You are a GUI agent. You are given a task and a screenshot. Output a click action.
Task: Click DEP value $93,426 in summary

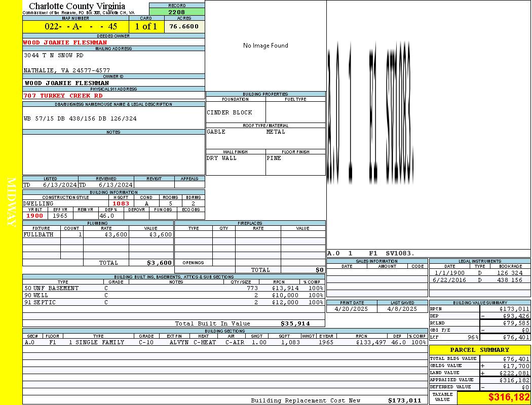[516, 316]
